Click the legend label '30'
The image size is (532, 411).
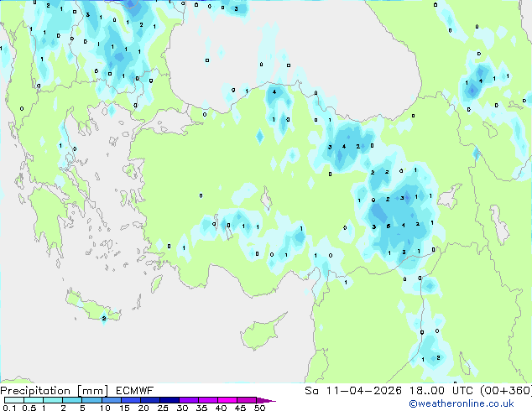click(x=182, y=408)
